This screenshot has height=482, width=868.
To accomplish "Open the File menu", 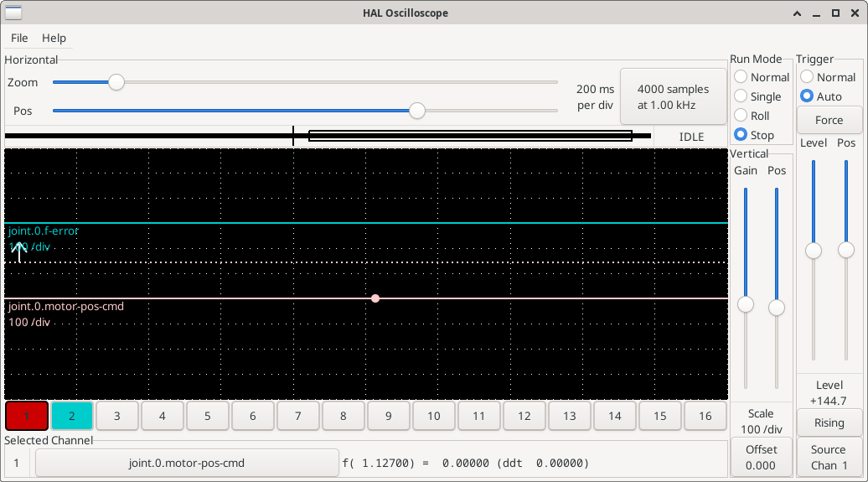I will 19,38.
